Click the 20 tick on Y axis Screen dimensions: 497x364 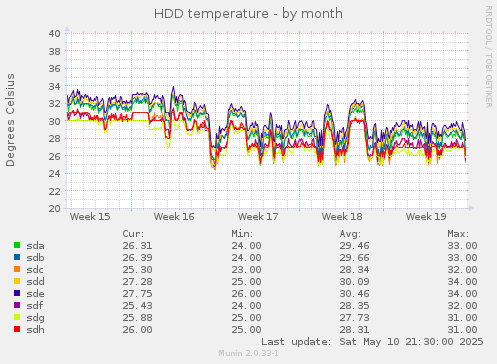[x=55, y=209]
